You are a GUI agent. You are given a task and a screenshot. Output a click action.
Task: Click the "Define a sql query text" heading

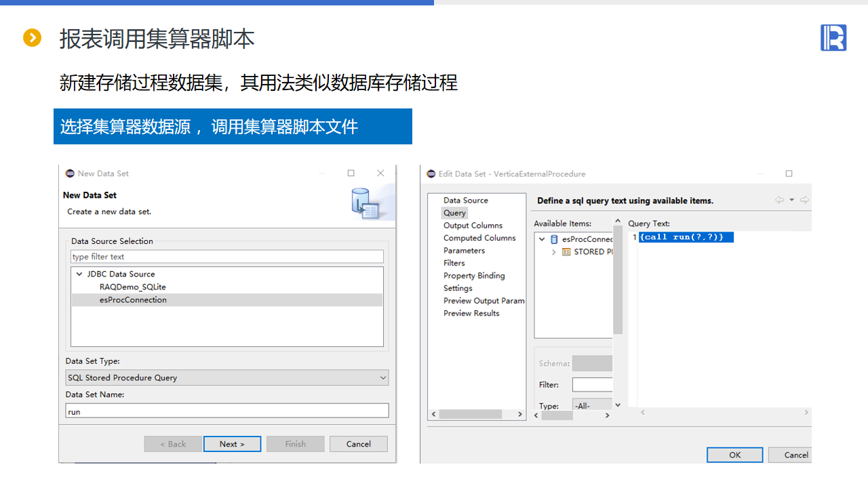coord(625,201)
